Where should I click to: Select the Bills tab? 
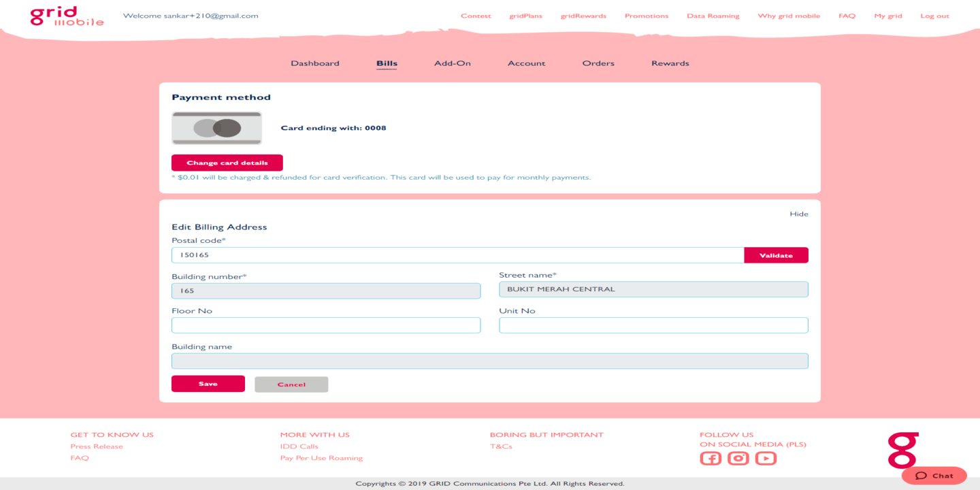pos(387,63)
